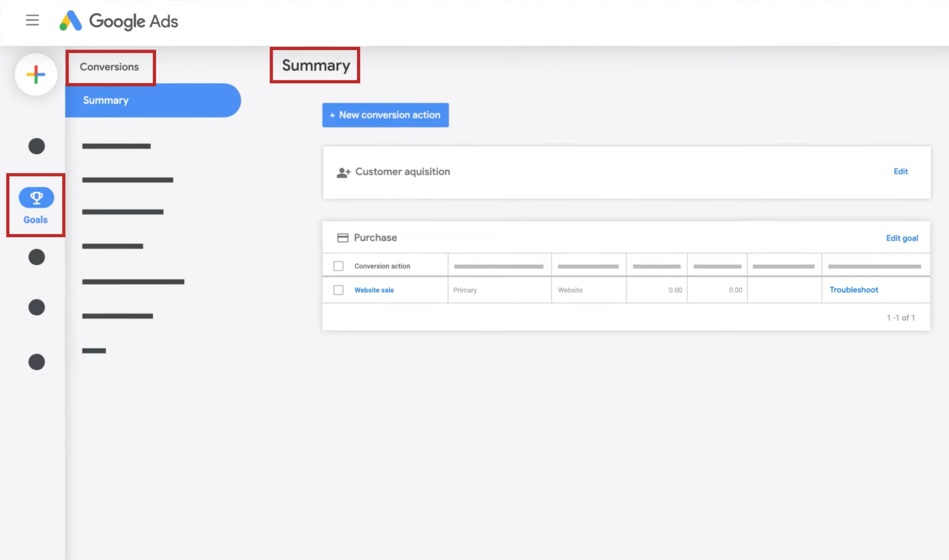The width and height of the screenshot is (949, 560).
Task: Open the Goals trophy icon
Action: tap(36, 198)
